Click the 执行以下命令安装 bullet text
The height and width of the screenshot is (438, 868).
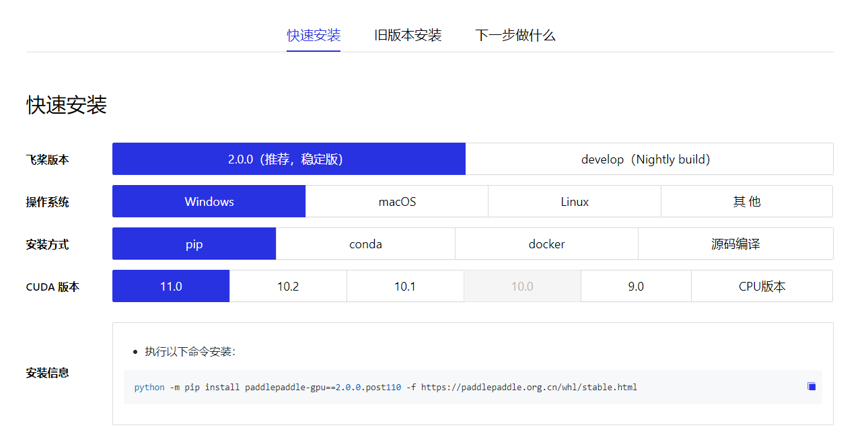point(190,351)
